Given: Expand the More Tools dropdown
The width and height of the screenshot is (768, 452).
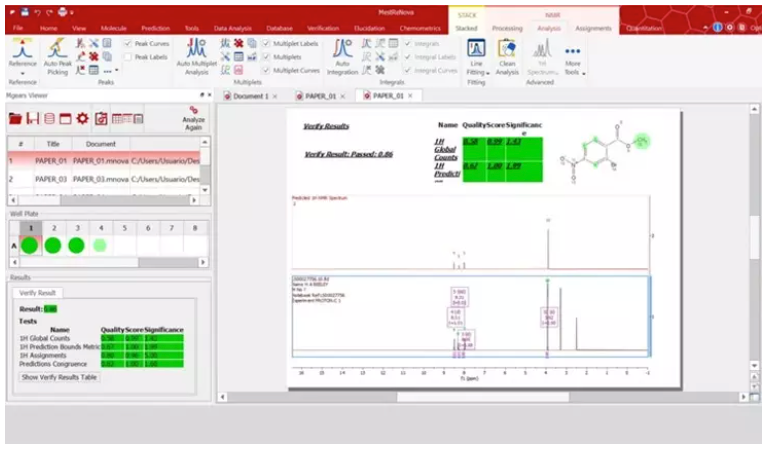Looking at the screenshot, I should [572, 72].
